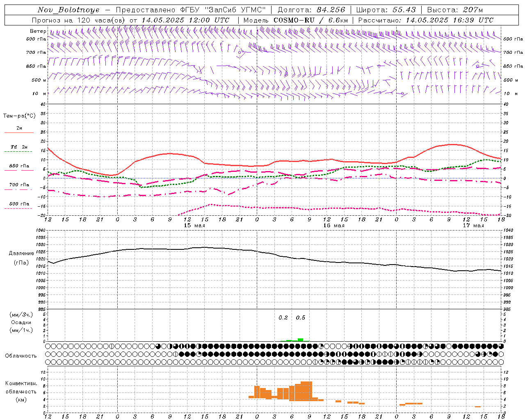525x420 pixels.
Task: Select the Высота: 207м header entry
Action: (x=455, y=10)
